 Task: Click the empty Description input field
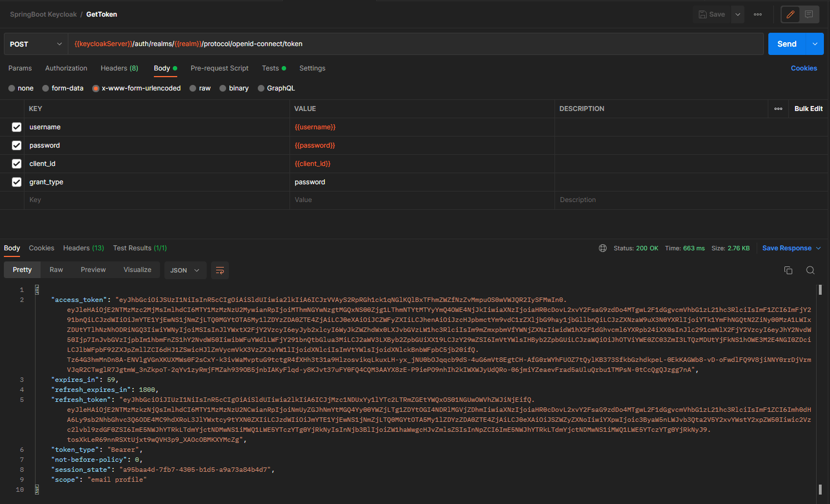tap(692, 200)
